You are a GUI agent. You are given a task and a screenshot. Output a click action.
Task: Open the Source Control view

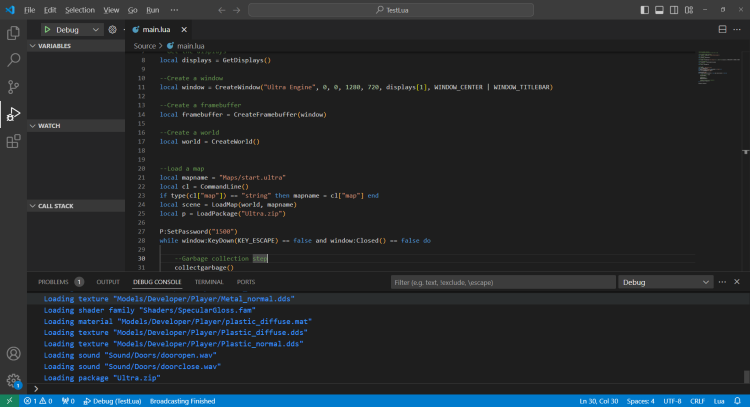pos(14,87)
